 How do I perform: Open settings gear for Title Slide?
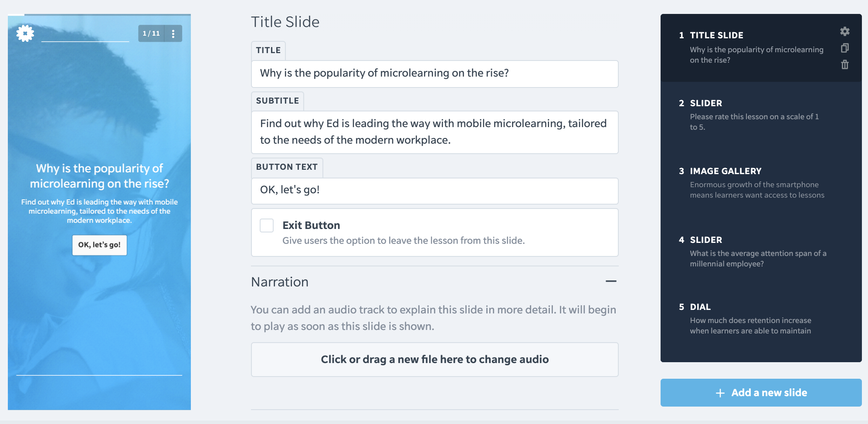point(844,31)
